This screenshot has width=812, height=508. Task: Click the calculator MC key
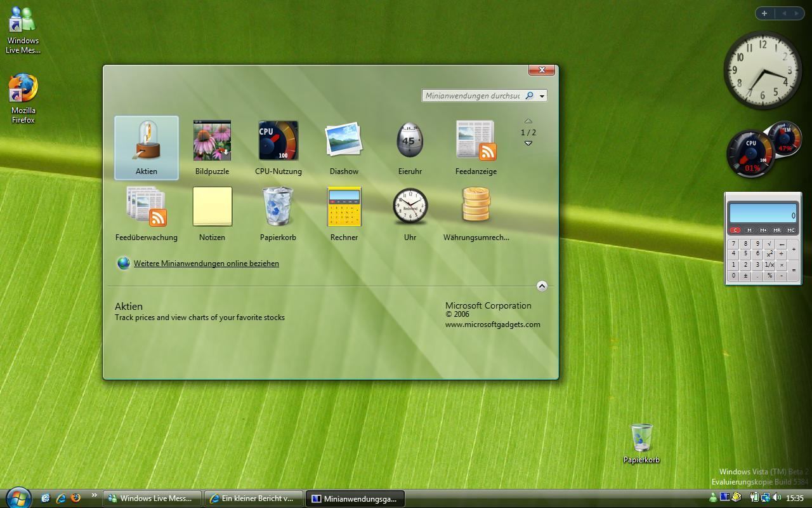pyautogui.click(x=791, y=230)
